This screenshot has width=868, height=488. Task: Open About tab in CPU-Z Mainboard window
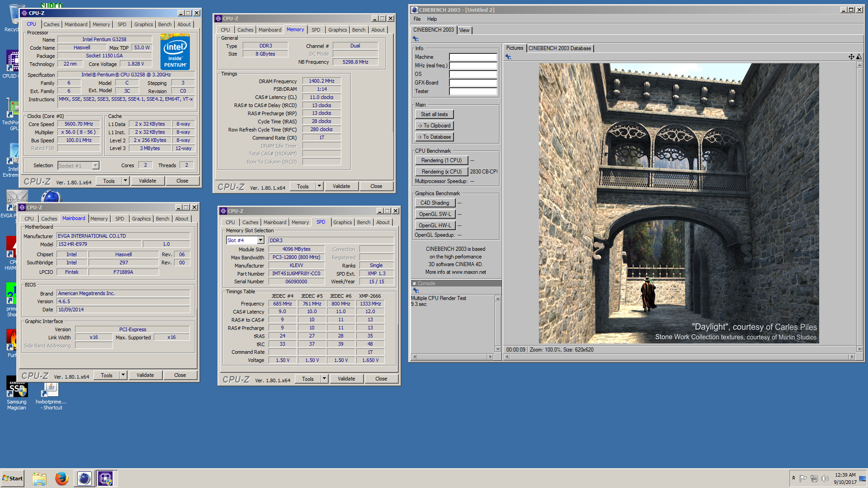coord(182,219)
